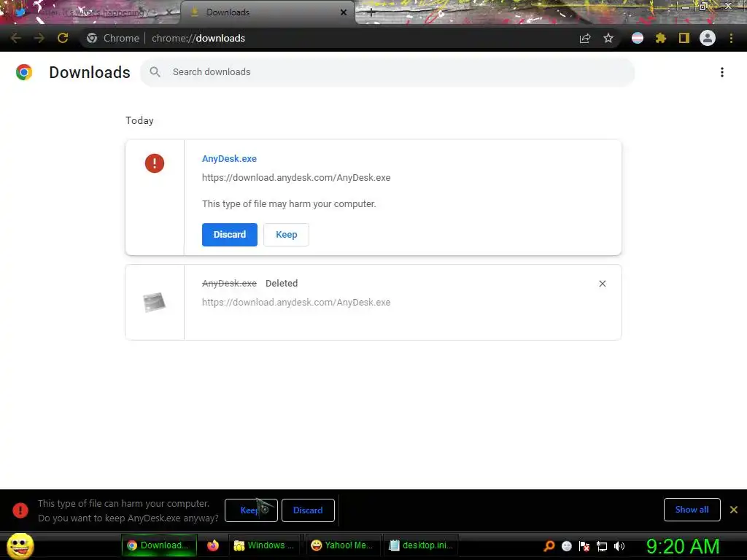Click Keep in the bottom download bar
The image size is (747, 560).
coord(251,510)
